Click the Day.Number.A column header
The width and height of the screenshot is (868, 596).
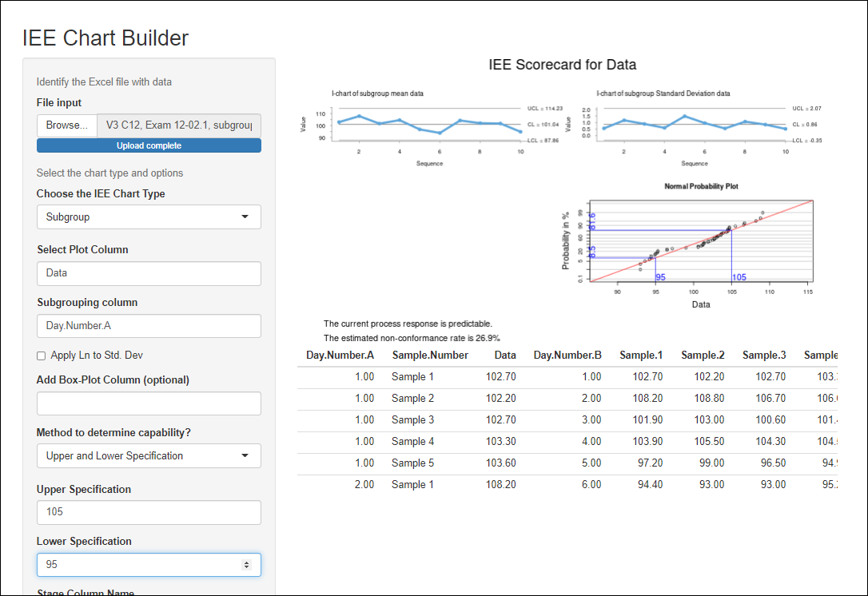click(340, 356)
